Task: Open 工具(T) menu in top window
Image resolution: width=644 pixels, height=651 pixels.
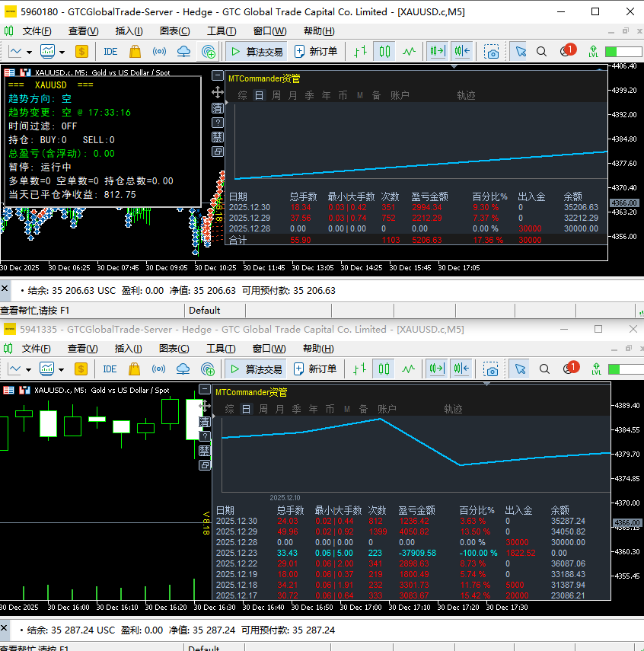Action: click(x=222, y=31)
